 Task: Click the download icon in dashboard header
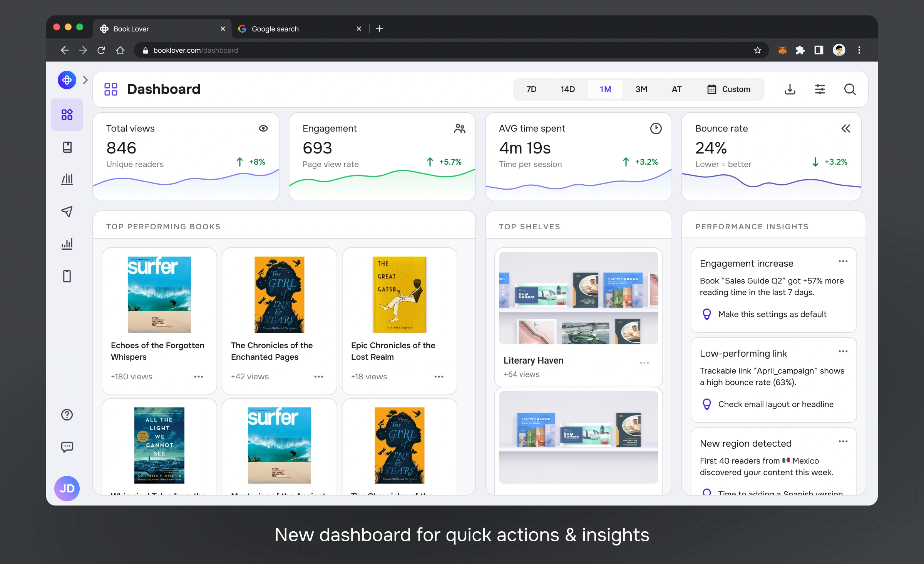pyautogui.click(x=790, y=89)
